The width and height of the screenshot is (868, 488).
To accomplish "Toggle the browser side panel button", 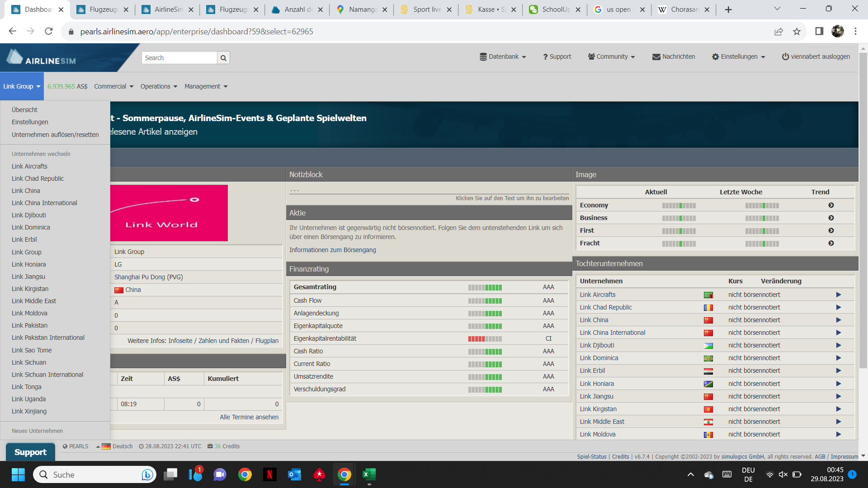I will [x=819, y=31].
